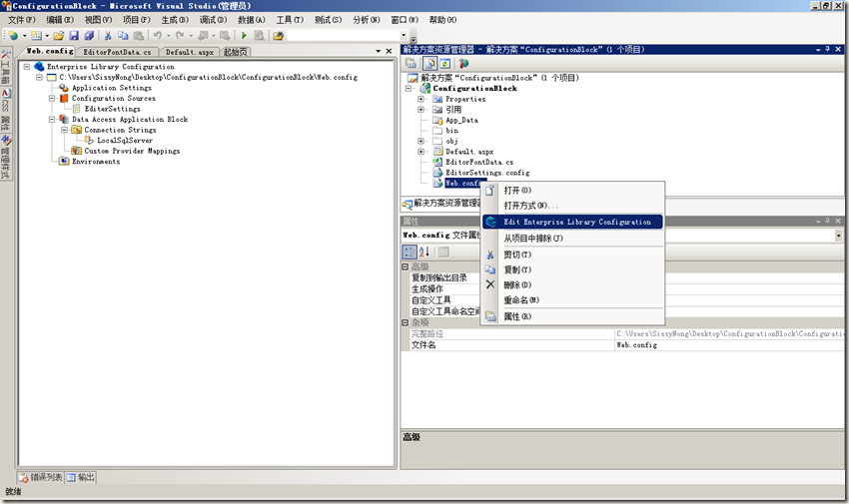Viewport: 849px width, 504px height.
Task: Click the Navigate Forward toolbar icon
Action: pos(225,36)
